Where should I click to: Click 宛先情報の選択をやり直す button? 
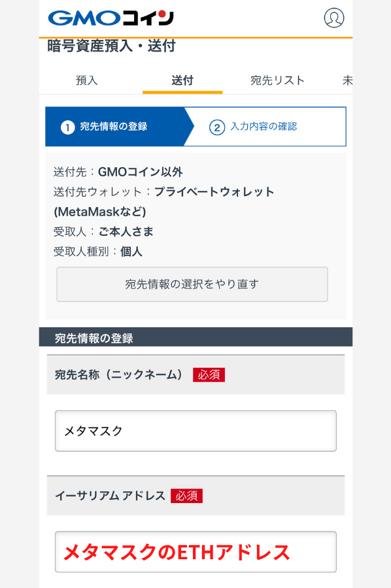coord(193,284)
